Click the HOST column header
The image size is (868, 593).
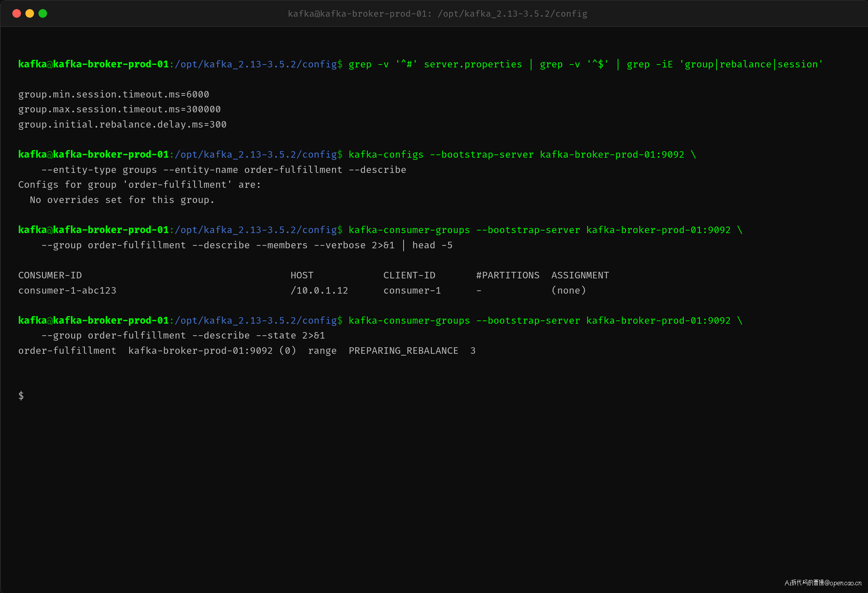tap(302, 275)
